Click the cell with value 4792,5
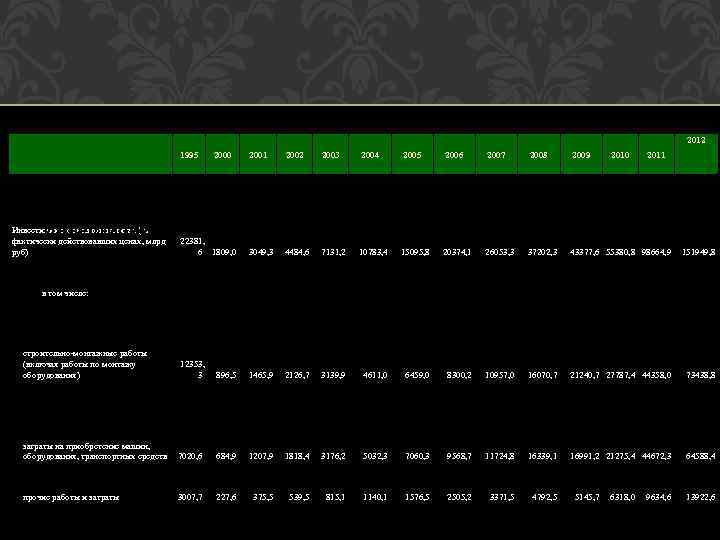Screen dimensions: 720x540 tap(545, 497)
